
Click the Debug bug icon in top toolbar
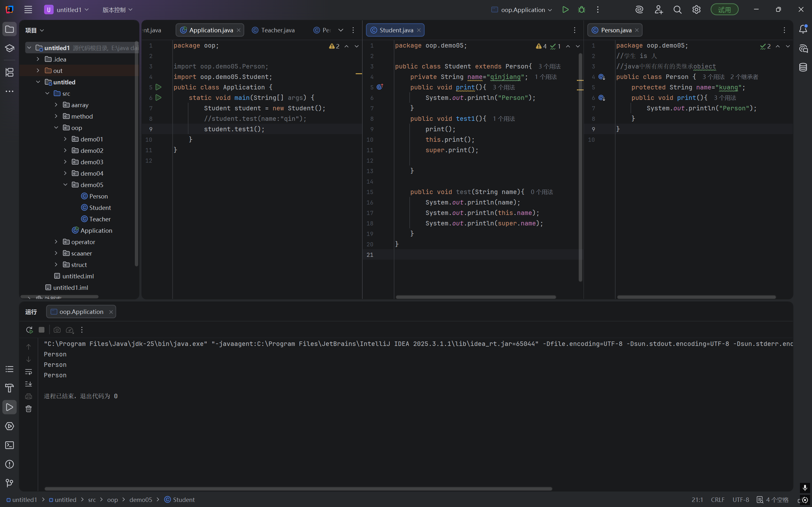point(582,10)
